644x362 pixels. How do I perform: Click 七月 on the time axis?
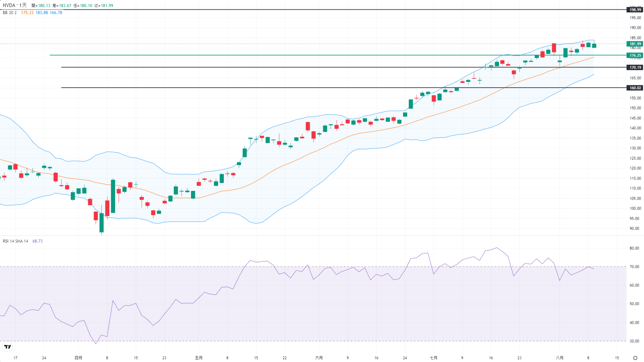coord(434,358)
